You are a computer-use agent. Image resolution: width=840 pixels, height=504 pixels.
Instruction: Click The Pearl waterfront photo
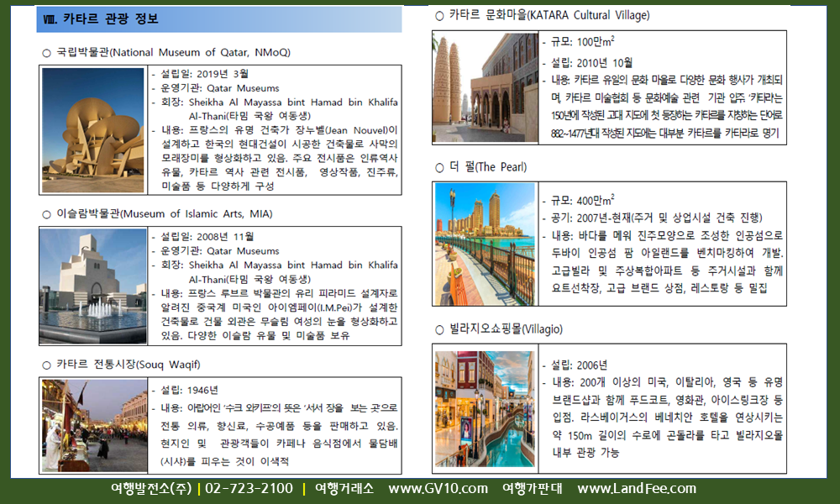[485, 244]
